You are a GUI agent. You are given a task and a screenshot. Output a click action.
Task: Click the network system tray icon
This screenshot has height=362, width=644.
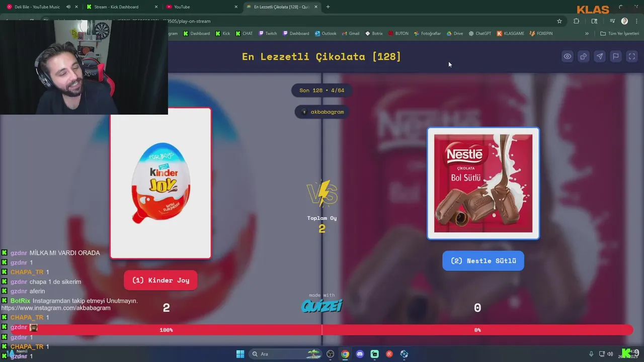(602, 354)
